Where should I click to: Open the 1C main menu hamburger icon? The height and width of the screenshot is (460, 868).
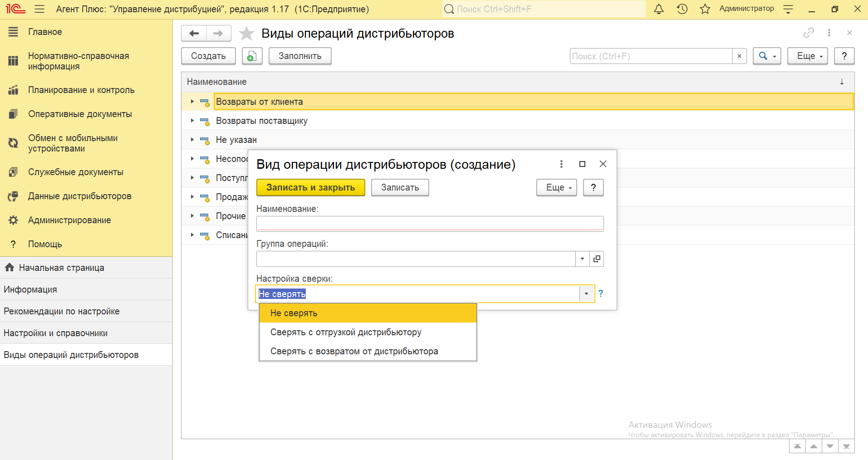[x=39, y=9]
